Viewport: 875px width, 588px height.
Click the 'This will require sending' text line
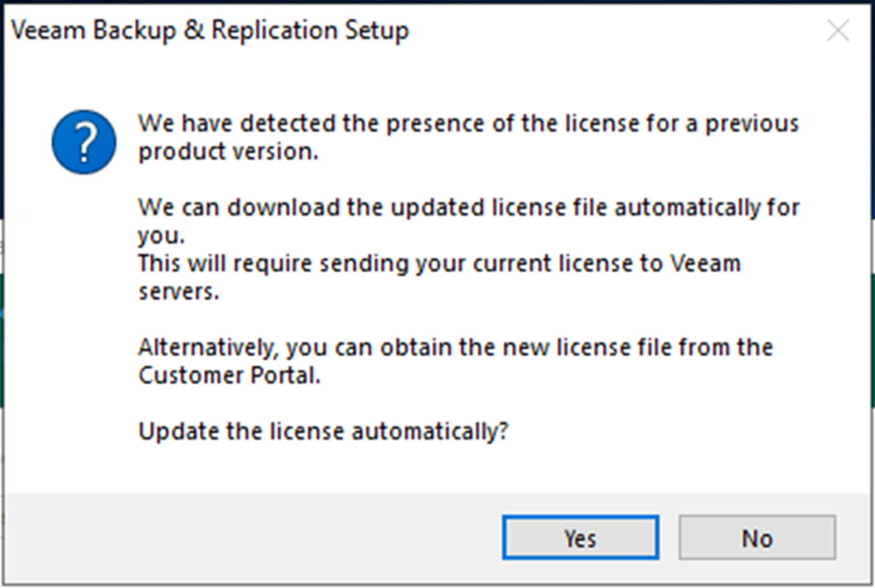440,263
